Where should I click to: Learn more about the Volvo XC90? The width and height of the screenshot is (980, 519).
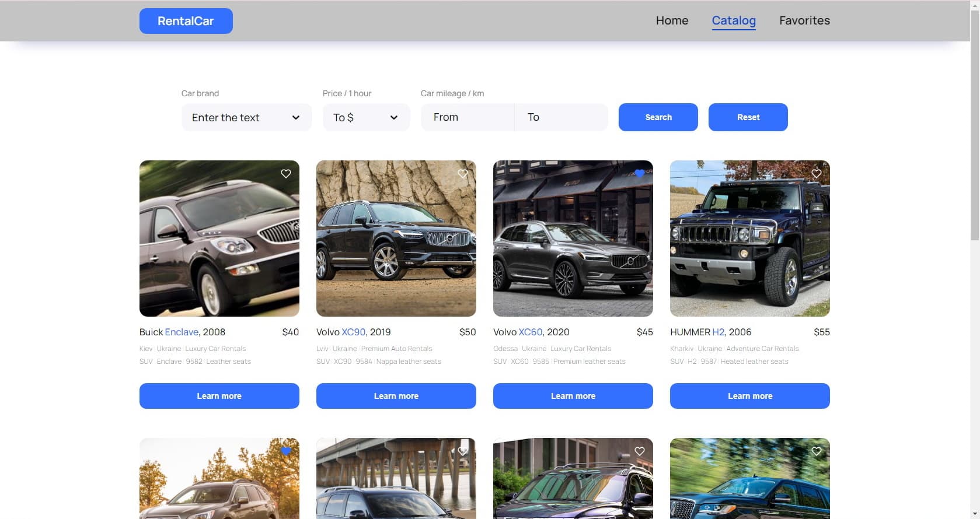tap(396, 396)
